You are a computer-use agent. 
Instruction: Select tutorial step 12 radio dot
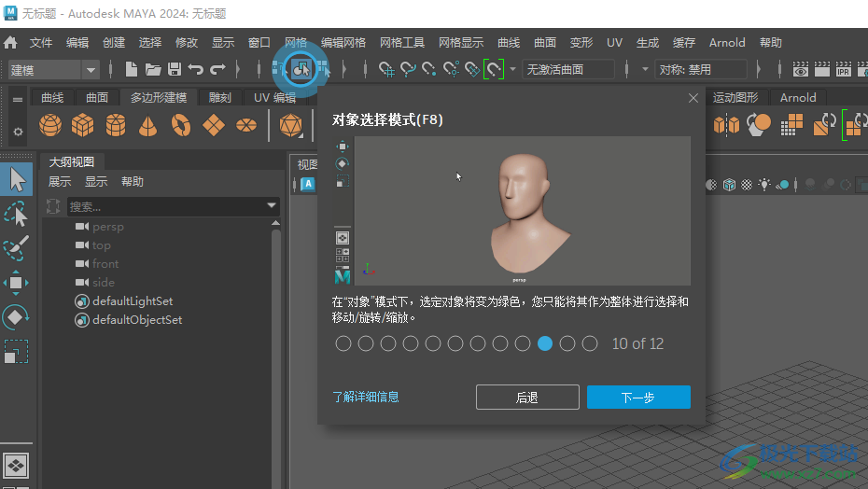coord(590,343)
